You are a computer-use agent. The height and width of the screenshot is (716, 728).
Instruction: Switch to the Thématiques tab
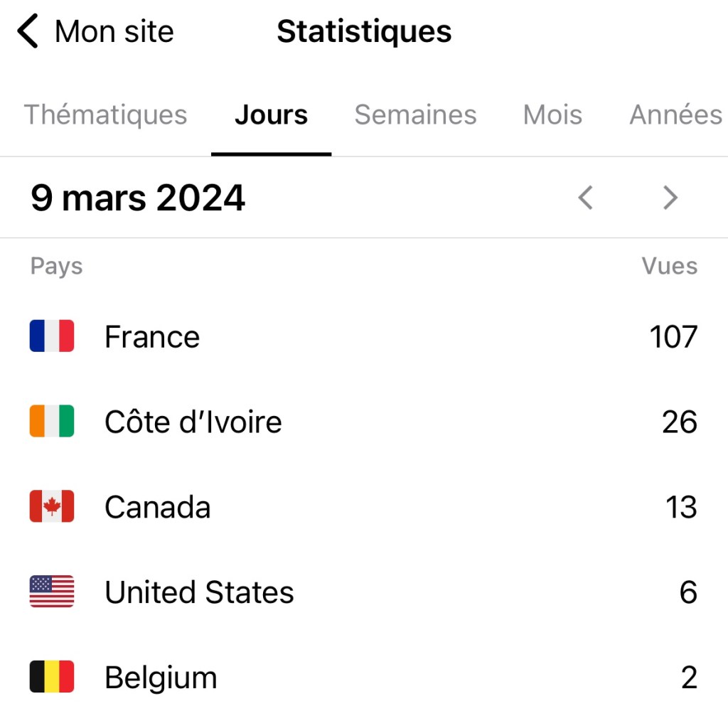[x=105, y=115]
